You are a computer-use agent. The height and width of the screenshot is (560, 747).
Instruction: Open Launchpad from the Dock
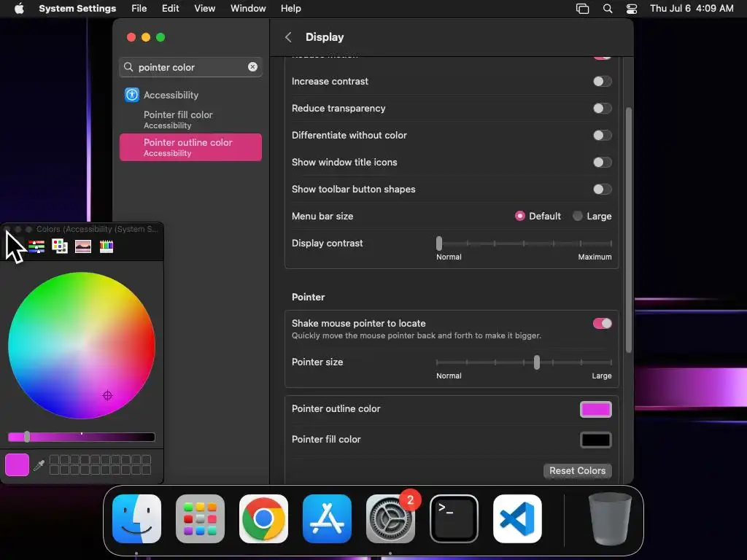click(x=200, y=518)
